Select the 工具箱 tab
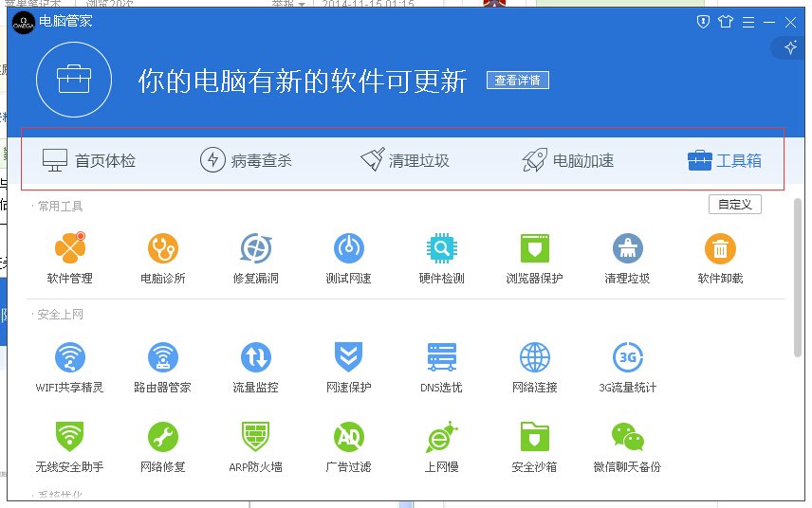The image size is (812, 508). tap(725, 160)
